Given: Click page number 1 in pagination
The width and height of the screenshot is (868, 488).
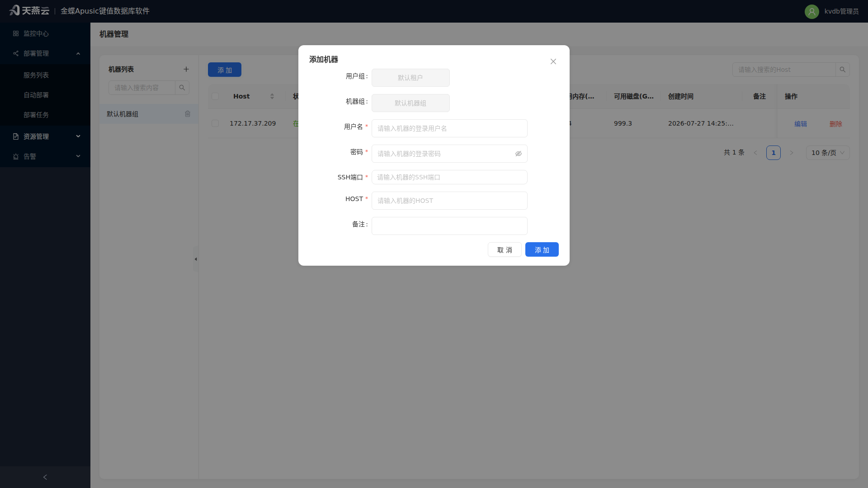Looking at the screenshot, I should click(774, 153).
